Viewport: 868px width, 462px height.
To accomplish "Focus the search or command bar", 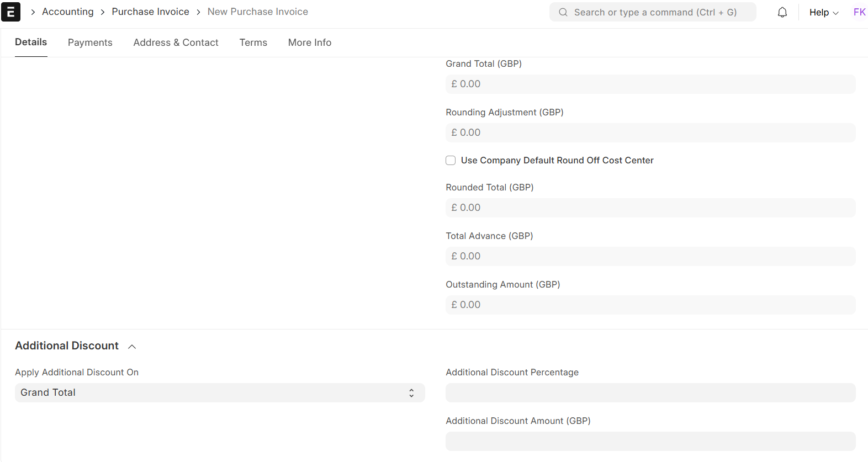I will 655,12.
